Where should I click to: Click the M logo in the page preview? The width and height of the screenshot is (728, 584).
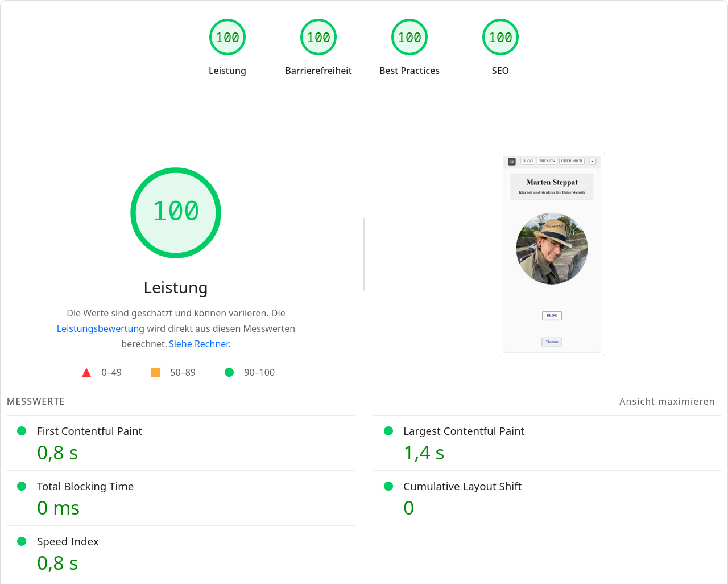pyautogui.click(x=511, y=161)
